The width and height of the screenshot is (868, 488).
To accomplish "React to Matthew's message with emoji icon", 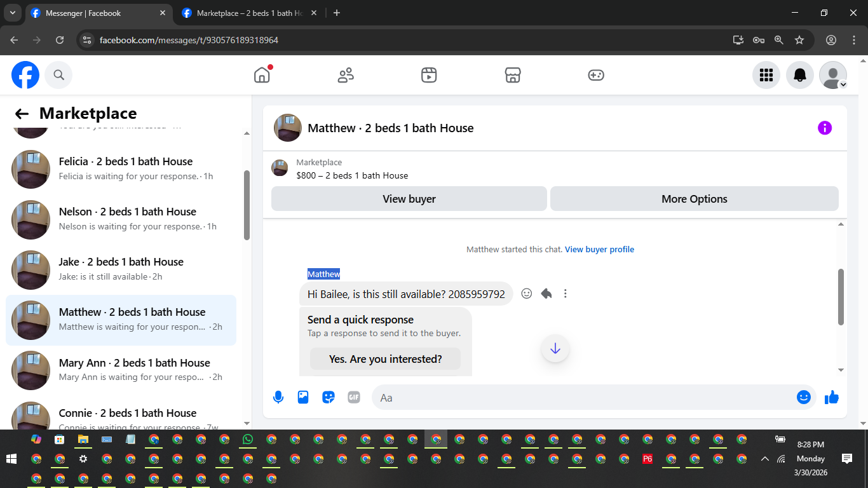I will pos(526,294).
